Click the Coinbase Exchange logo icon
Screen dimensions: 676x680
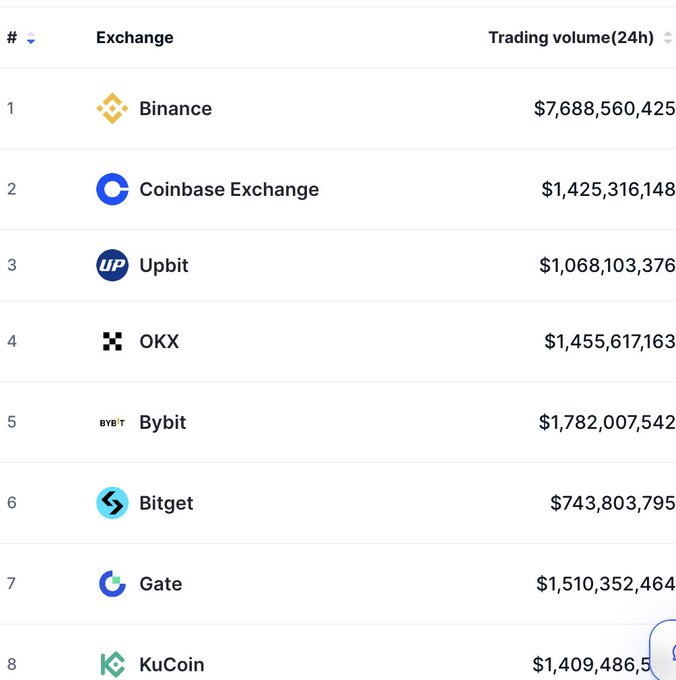tap(112, 189)
